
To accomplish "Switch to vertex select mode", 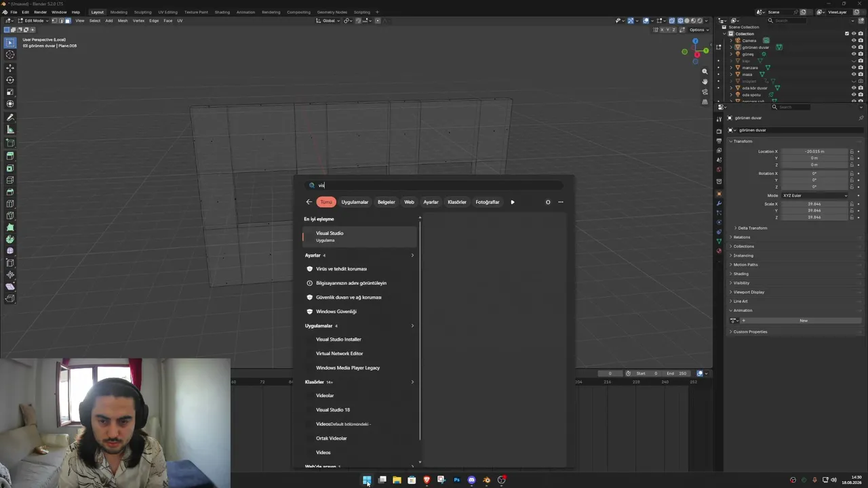I will 54,20.
